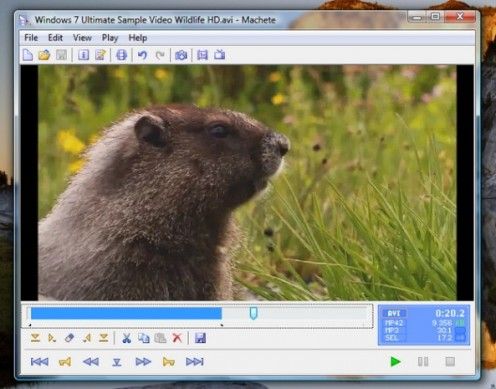Screen dimensions: 496x389
Task: Open the Help menu
Action: (138, 38)
